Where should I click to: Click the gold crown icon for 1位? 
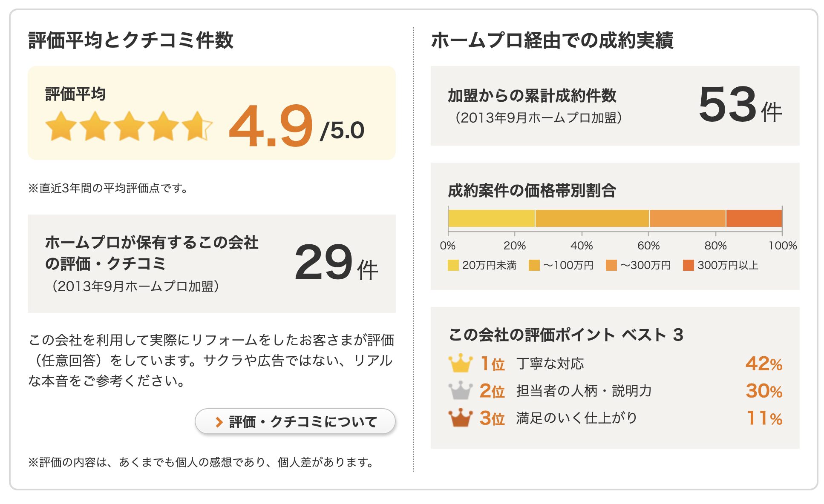pos(460,363)
